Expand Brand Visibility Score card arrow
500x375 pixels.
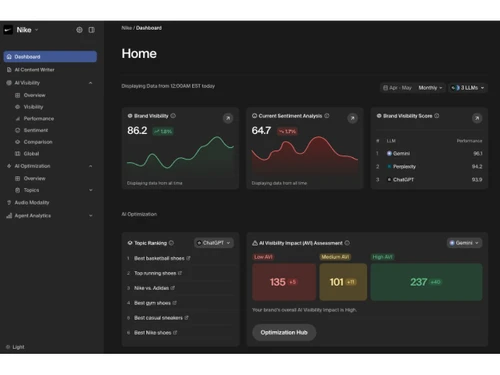point(477,118)
